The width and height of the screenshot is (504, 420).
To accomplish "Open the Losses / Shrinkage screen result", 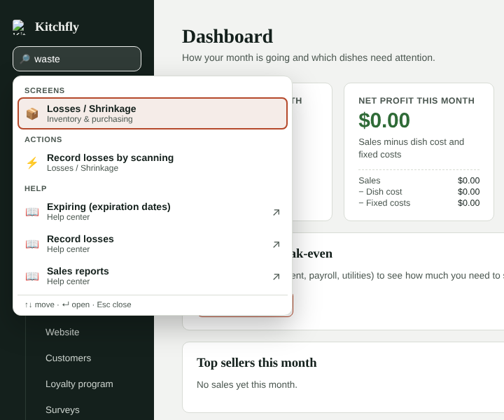I will [x=153, y=113].
